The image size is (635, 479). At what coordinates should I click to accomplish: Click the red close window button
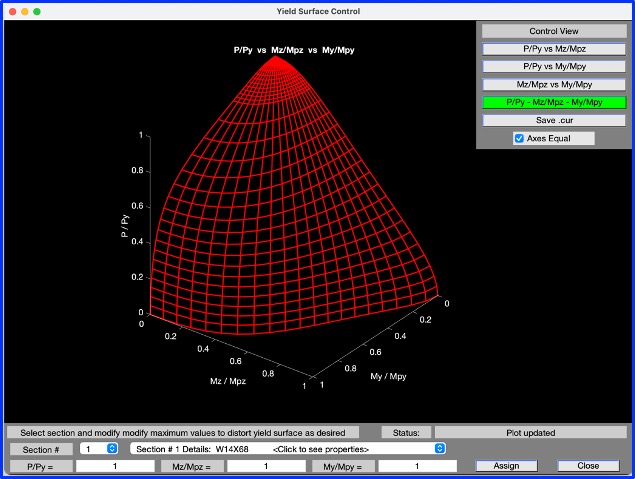point(11,11)
